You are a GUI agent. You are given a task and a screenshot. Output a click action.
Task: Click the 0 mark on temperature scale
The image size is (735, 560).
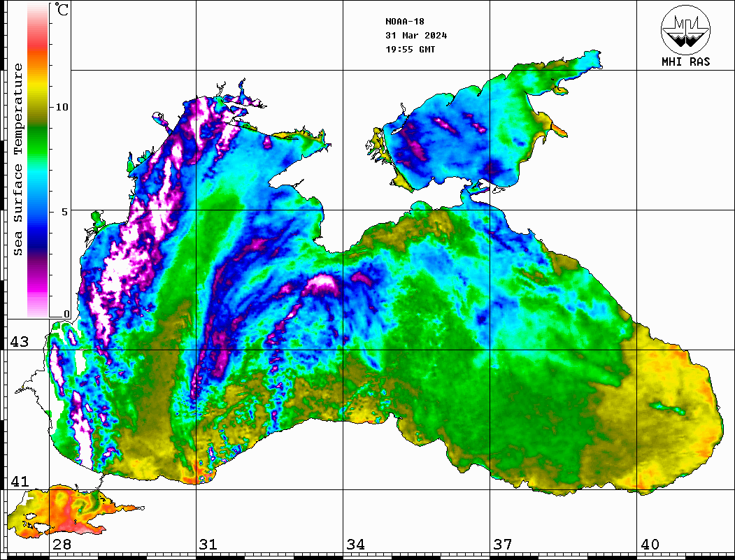point(66,314)
